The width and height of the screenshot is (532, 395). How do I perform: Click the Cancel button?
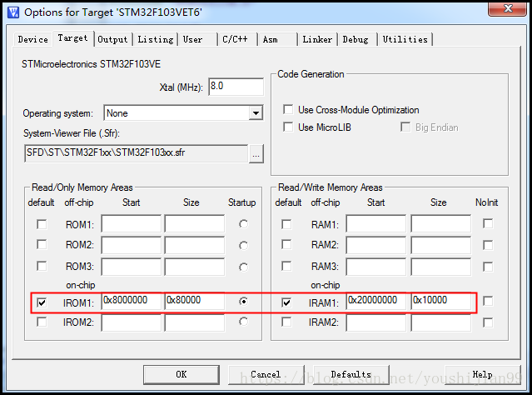click(x=266, y=375)
